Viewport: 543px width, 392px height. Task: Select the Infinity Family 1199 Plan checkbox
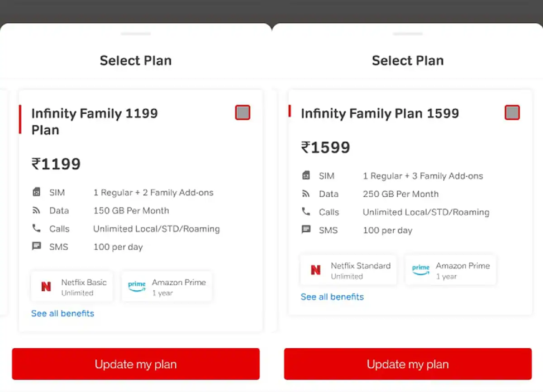pos(243,113)
